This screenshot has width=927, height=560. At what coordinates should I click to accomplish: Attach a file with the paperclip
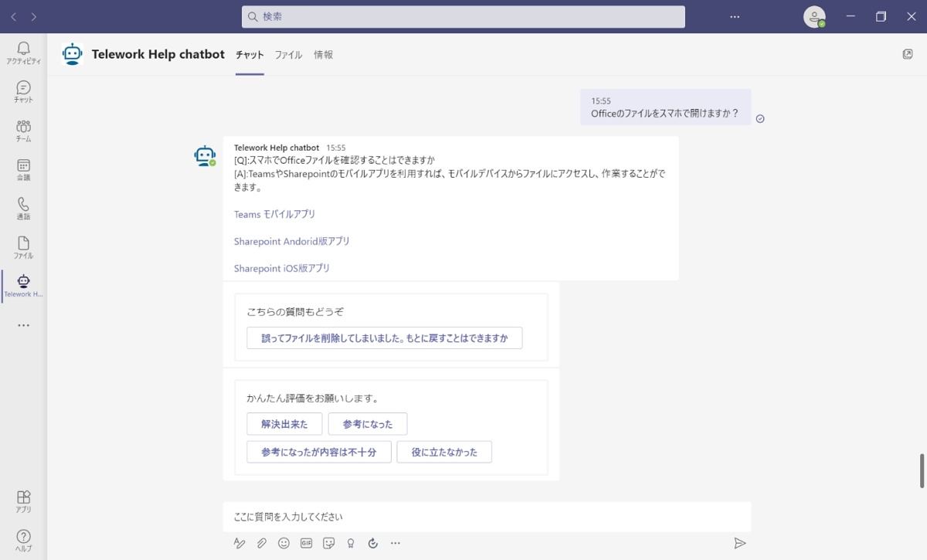click(x=262, y=543)
